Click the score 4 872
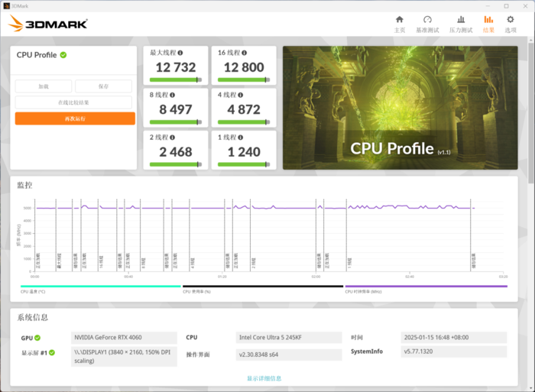The image size is (535, 392). pyautogui.click(x=244, y=109)
